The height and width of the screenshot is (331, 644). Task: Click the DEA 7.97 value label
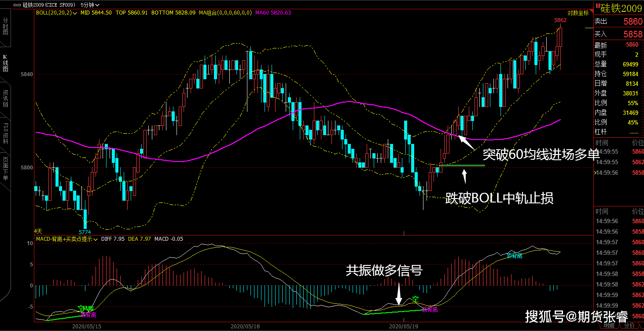tap(140, 239)
